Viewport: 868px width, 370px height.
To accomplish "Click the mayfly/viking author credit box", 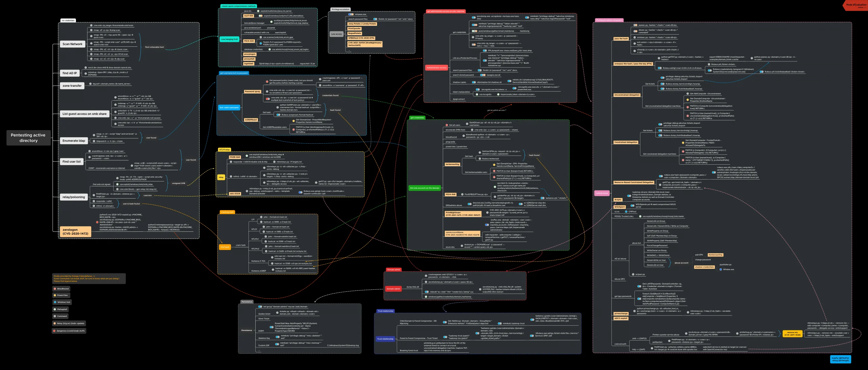I will pos(841,359).
